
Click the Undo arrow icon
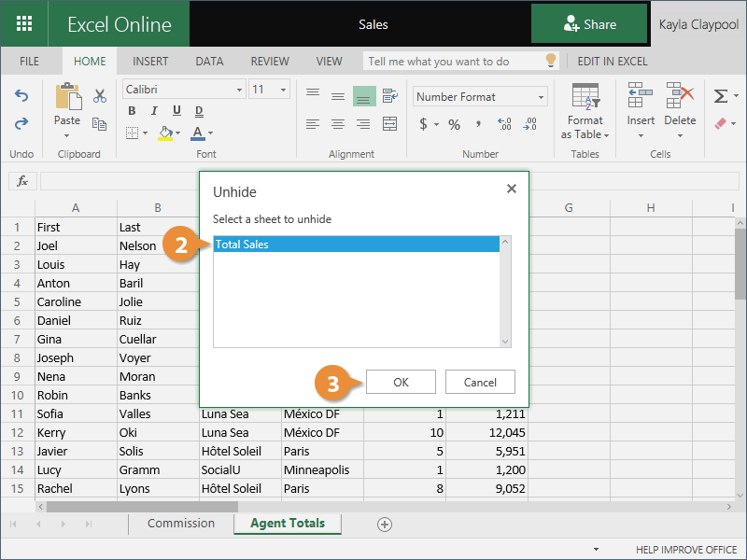21,96
